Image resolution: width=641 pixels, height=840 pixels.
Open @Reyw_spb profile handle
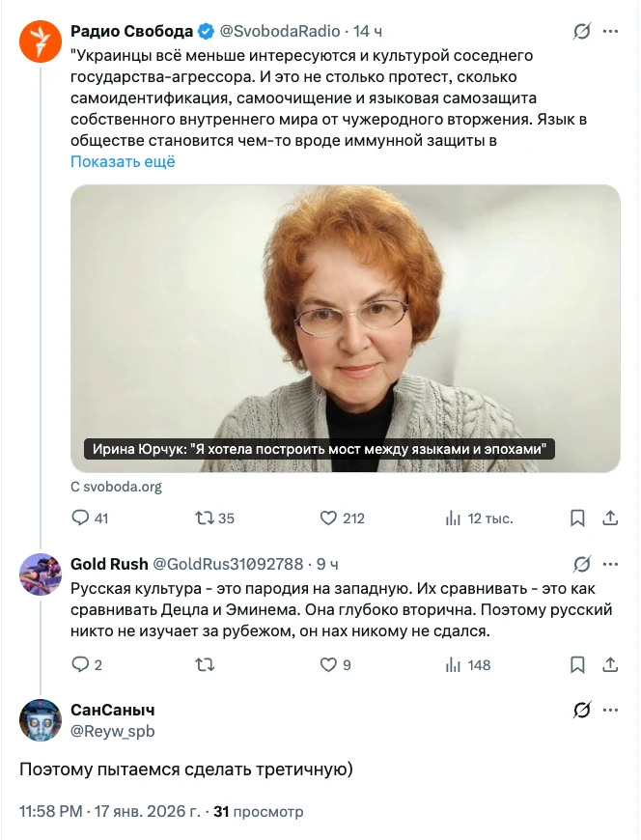pyautogui.click(x=112, y=731)
